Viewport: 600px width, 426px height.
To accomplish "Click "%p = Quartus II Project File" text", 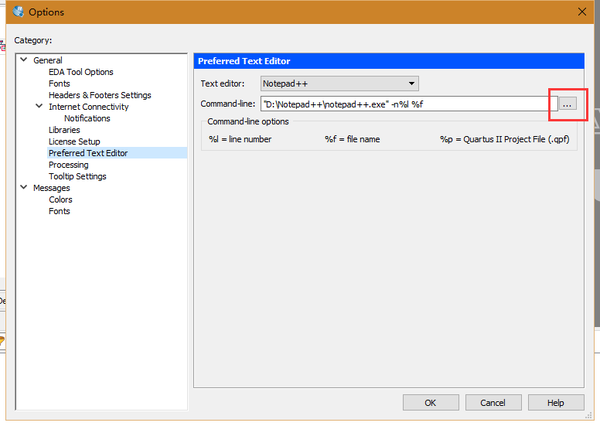I will coord(504,139).
